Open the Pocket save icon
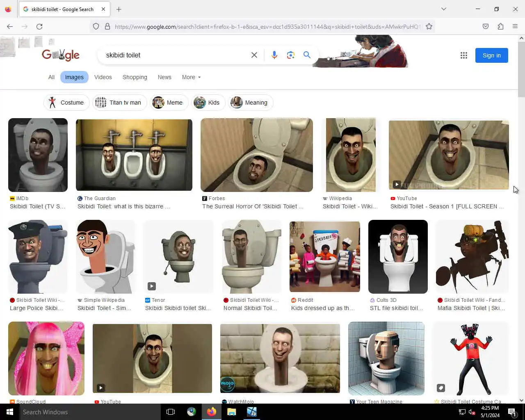 (486, 26)
